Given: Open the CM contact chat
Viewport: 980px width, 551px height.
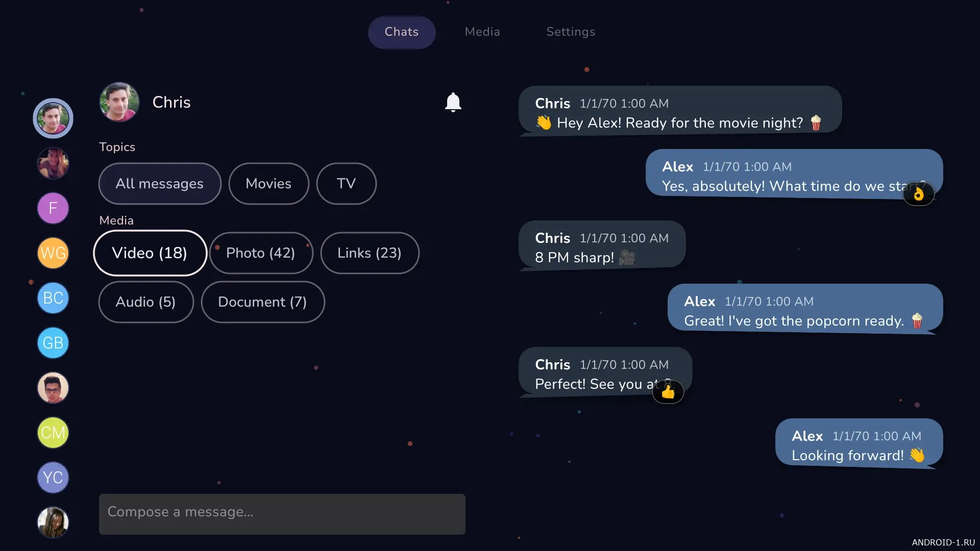Looking at the screenshot, I should tap(53, 433).
